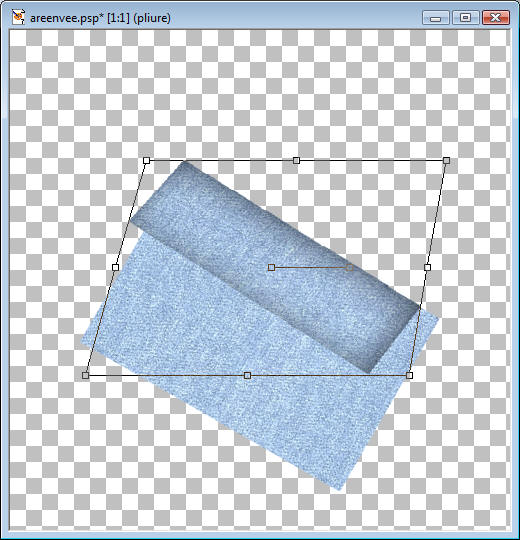
Task: Click the bottom-right corner transform handle
Action: pyautogui.click(x=409, y=375)
